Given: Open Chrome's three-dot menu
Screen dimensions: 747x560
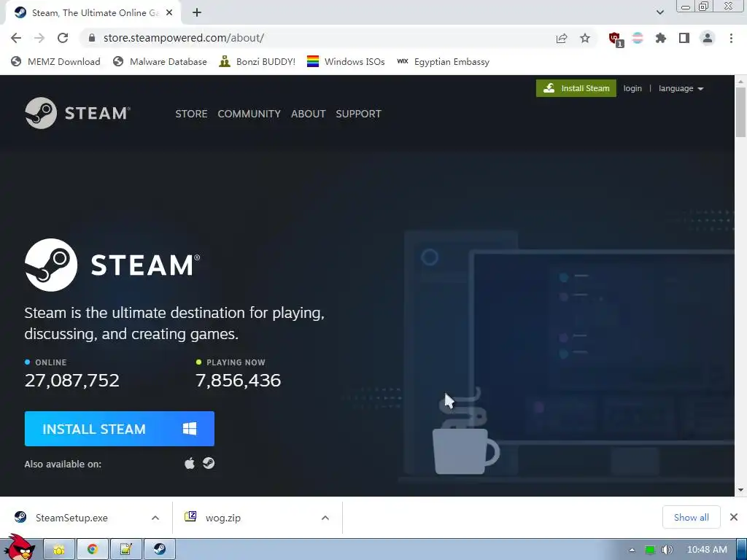Looking at the screenshot, I should (x=731, y=38).
